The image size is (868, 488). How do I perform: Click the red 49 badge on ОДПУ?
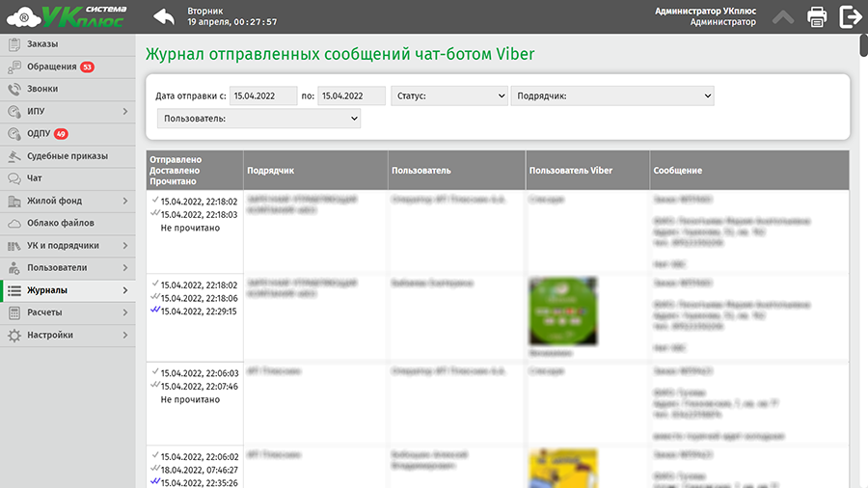pyautogui.click(x=61, y=134)
